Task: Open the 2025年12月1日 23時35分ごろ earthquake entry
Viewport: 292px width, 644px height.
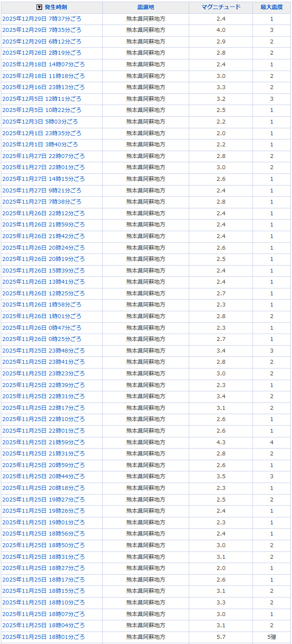Action: point(41,133)
